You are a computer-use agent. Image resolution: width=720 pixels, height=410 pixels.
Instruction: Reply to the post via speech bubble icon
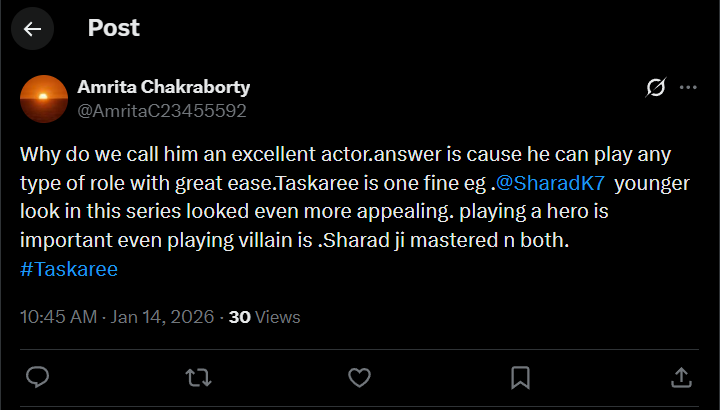pos(38,377)
